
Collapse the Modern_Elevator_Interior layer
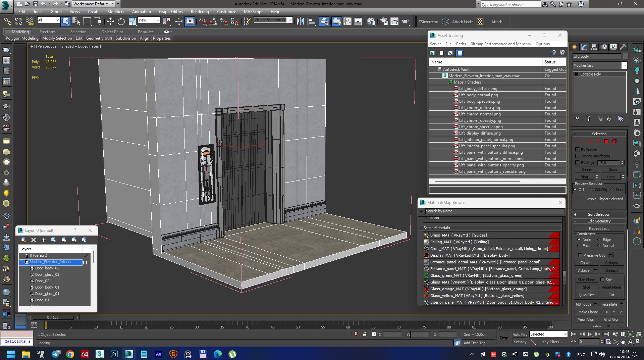pyautogui.click(x=21, y=262)
